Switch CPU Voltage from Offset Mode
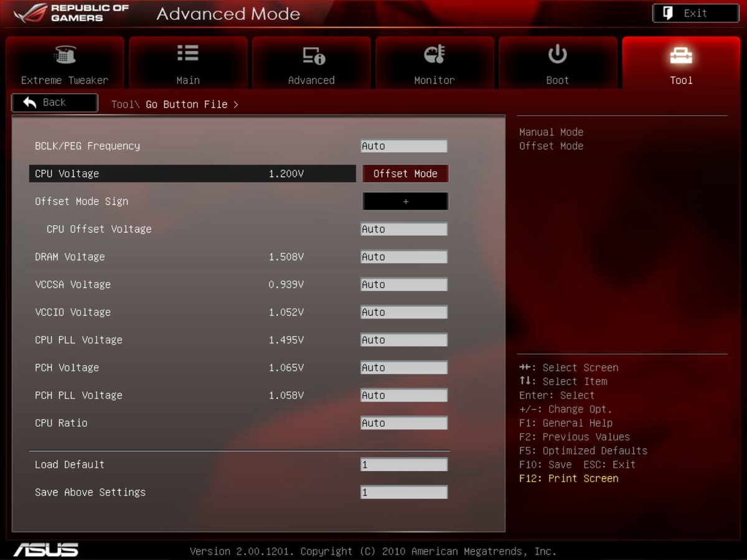 (405, 174)
